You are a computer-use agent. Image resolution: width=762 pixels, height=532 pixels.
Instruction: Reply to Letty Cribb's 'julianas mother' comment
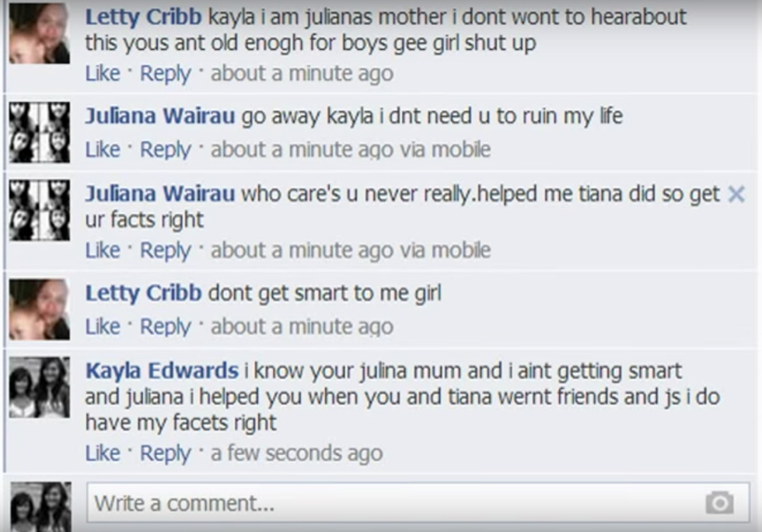(x=165, y=74)
